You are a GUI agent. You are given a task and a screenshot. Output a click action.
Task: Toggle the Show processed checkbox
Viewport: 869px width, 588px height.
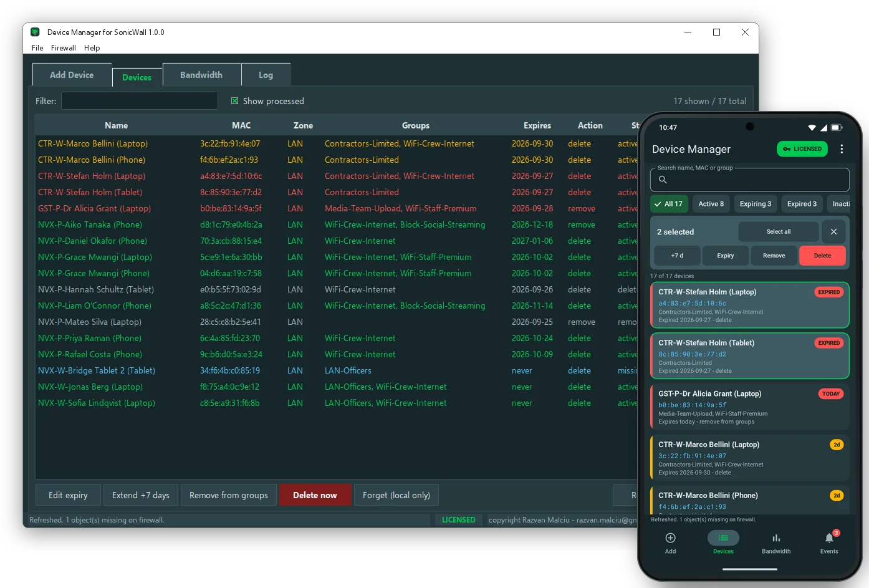235,101
